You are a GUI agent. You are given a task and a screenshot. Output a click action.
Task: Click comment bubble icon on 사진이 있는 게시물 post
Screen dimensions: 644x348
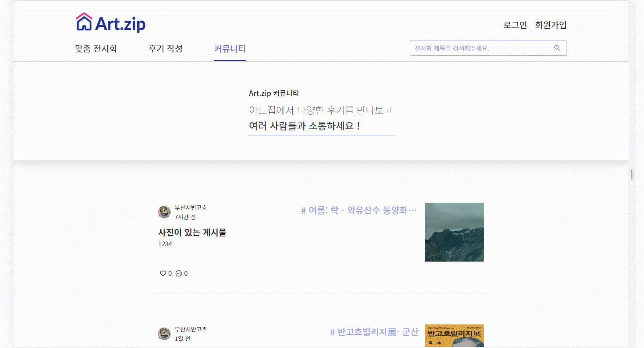[x=179, y=273]
